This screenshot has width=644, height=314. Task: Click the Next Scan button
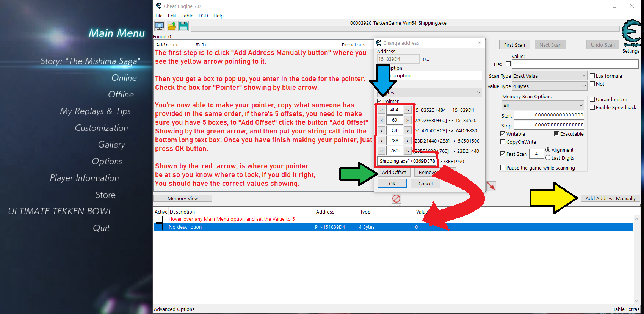550,45
